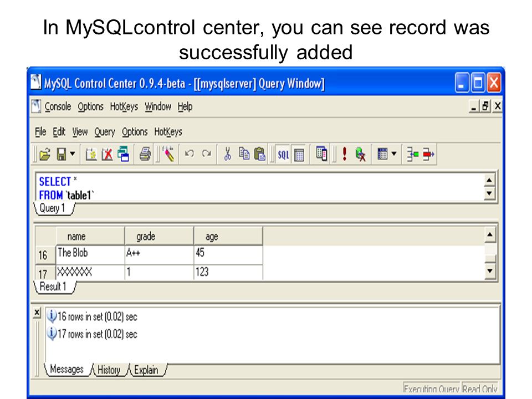The image size is (532, 399).
Task: Click the results grid scrollbar thumb
Action: [490, 259]
